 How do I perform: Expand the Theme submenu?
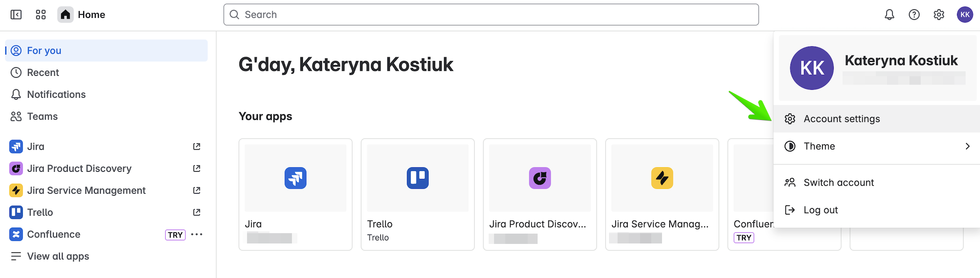[877, 146]
